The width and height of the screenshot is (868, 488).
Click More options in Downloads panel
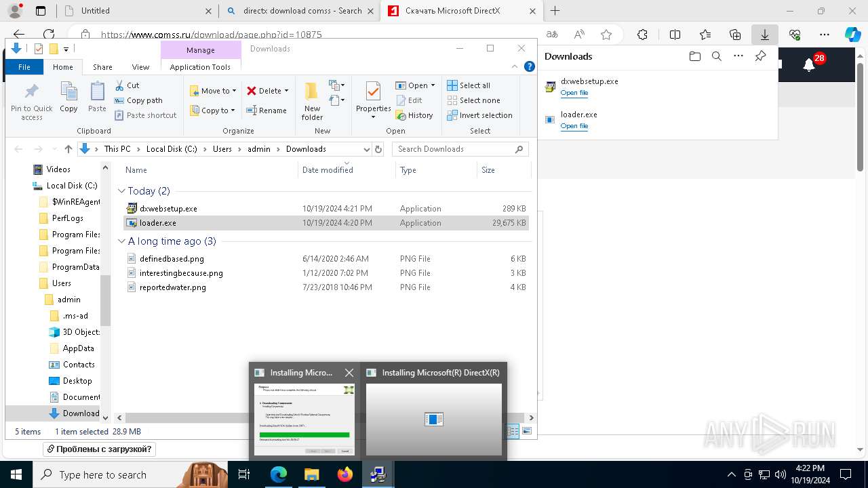point(738,56)
